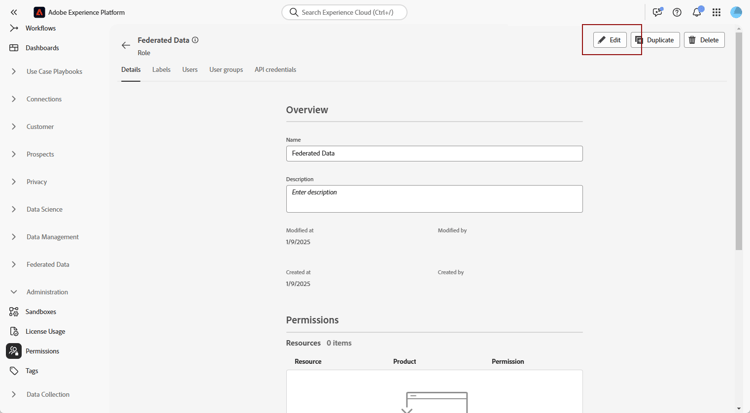
Task: Duplicate this role
Action: point(655,40)
